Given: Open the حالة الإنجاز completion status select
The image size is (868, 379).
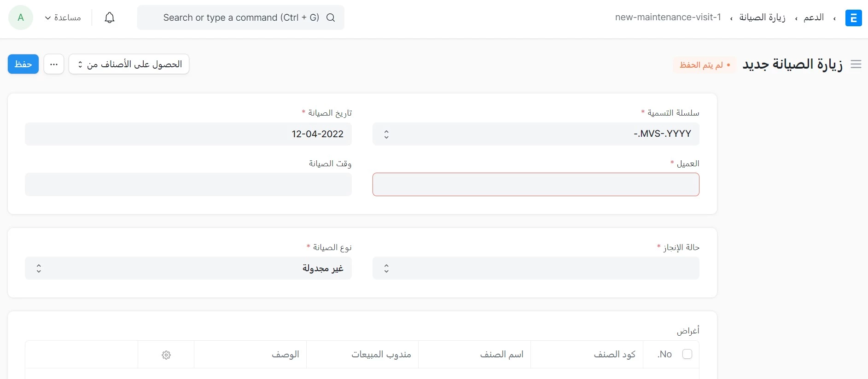Looking at the screenshot, I should pyautogui.click(x=536, y=268).
